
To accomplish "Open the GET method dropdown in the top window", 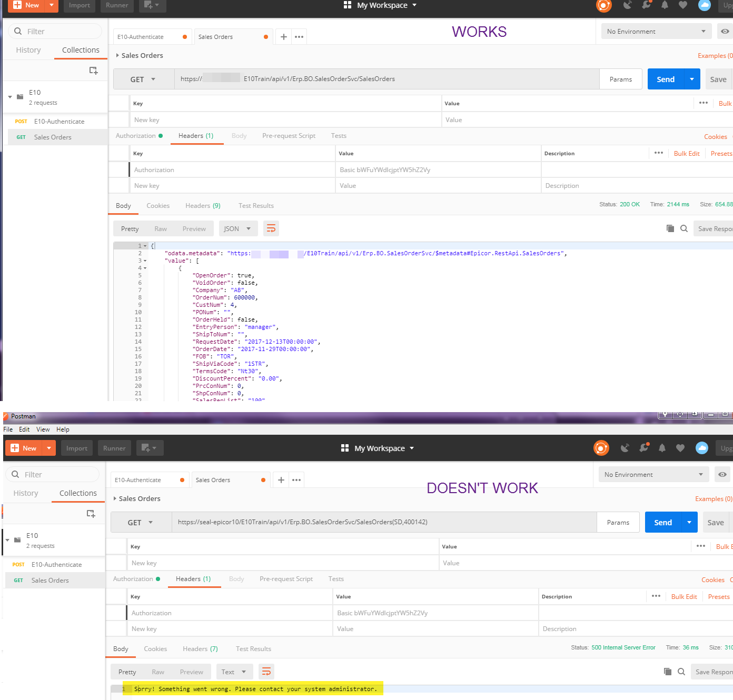I will tap(143, 79).
